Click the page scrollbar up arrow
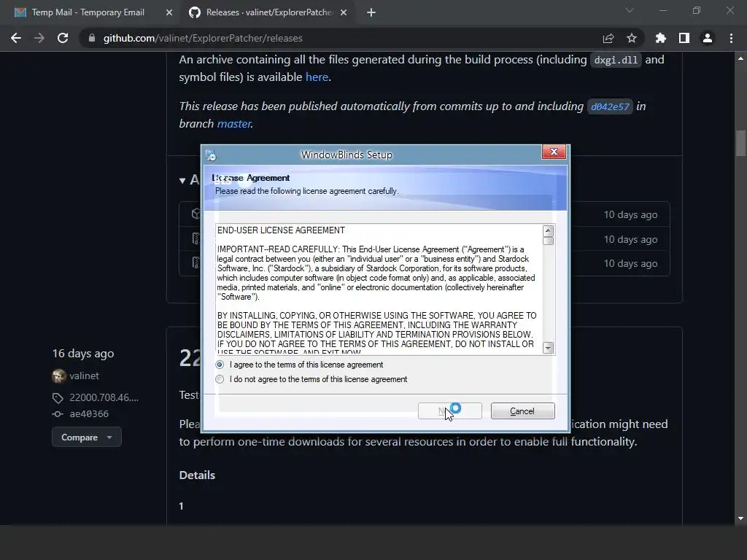747x560 pixels. (740, 58)
